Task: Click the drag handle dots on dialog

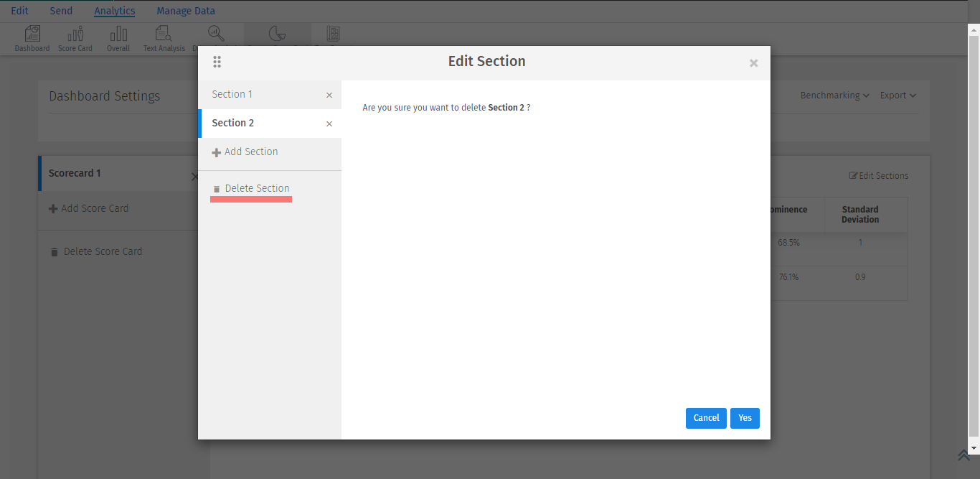Action: [217, 62]
